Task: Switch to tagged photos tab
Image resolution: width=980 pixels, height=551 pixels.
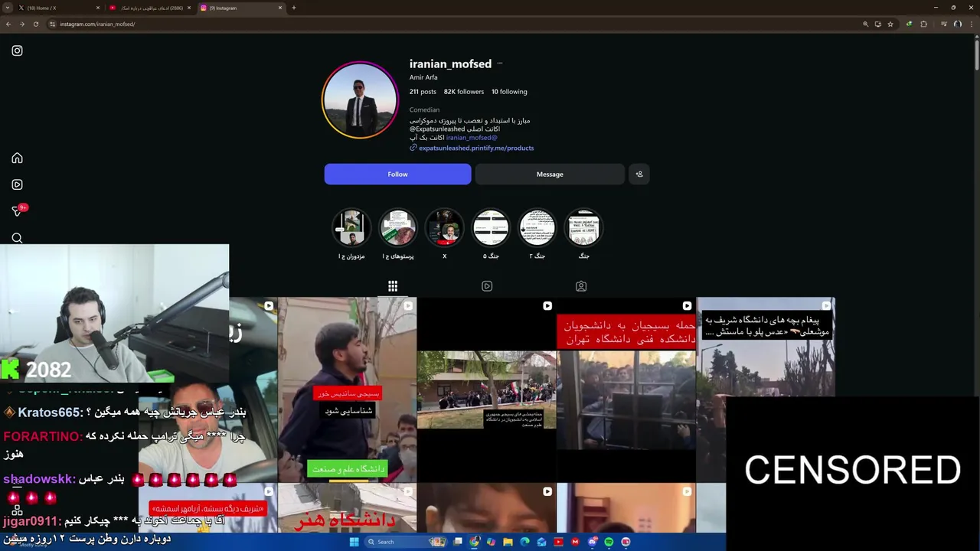Action: coord(581,286)
